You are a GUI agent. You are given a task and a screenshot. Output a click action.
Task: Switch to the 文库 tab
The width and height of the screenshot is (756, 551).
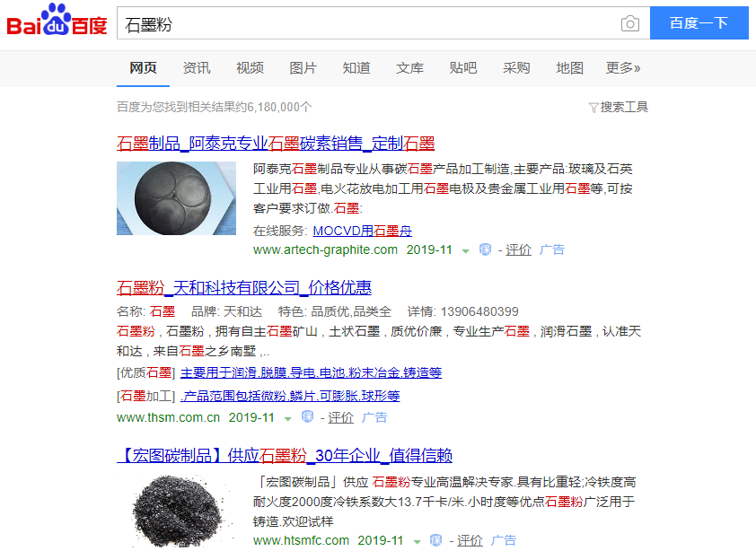point(409,68)
